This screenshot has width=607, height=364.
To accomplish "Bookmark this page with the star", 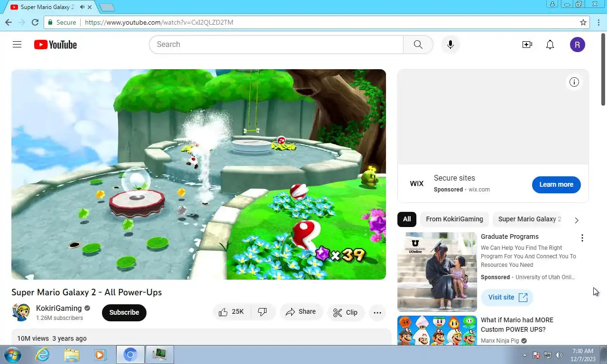I will pyautogui.click(x=583, y=22).
